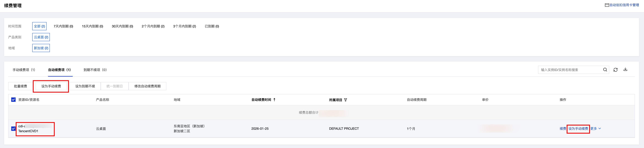Uncheck the TencentCVD1 row checkbox
The image size is (644, 148).
[x=14, y=129]
